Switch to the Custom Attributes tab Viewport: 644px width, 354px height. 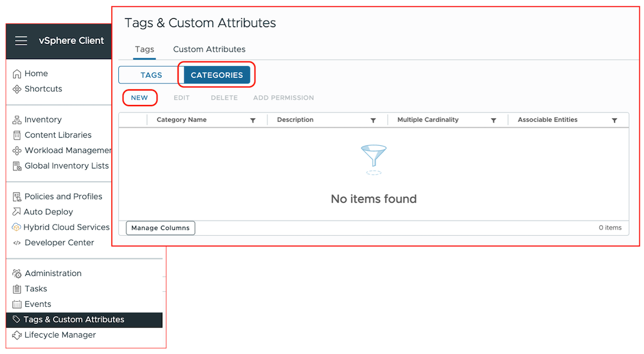pyautogui.click(x=209, y=49)
